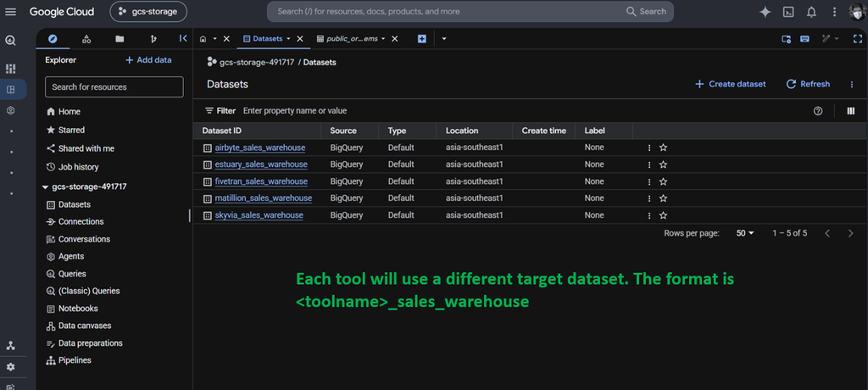Refresh the datasets list

point(808,84)
